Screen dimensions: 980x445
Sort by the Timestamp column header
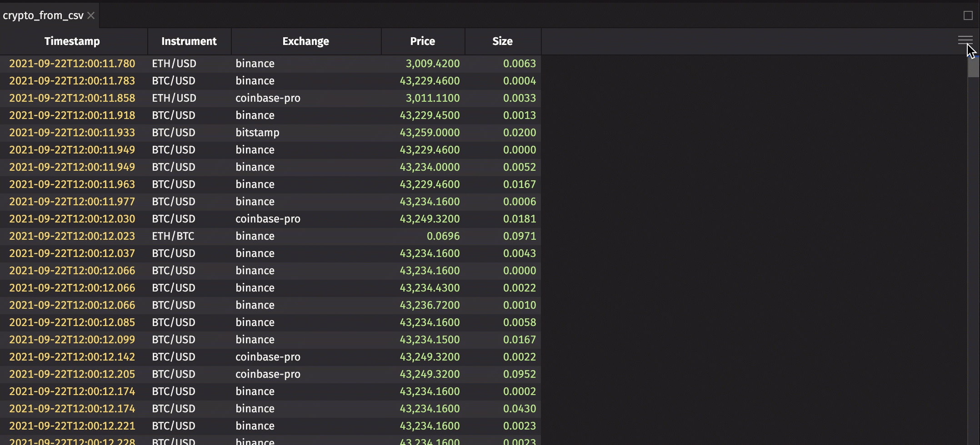pyautogui.click(x=72, y=41)
